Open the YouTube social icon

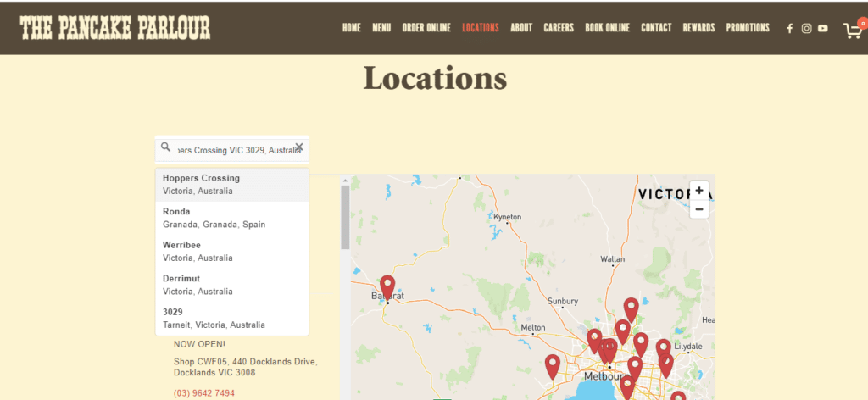(x=823, y=28)
